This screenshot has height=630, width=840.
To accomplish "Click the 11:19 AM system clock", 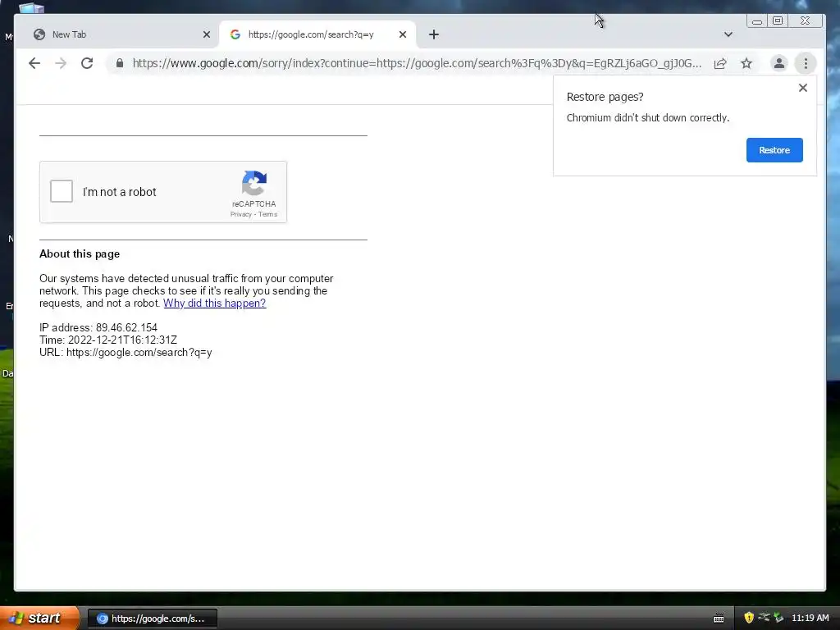I will coord(810,618).
